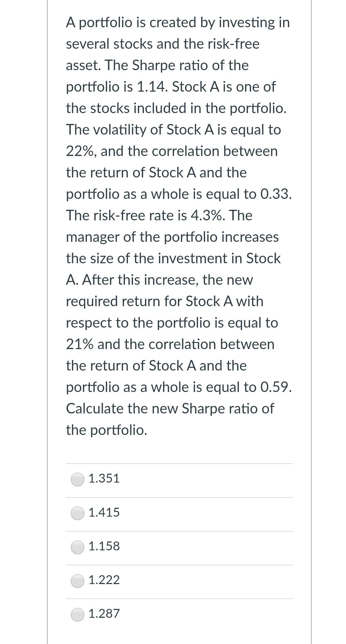
Task: Click the "1.415" answer label text
Action: [104, 512]
